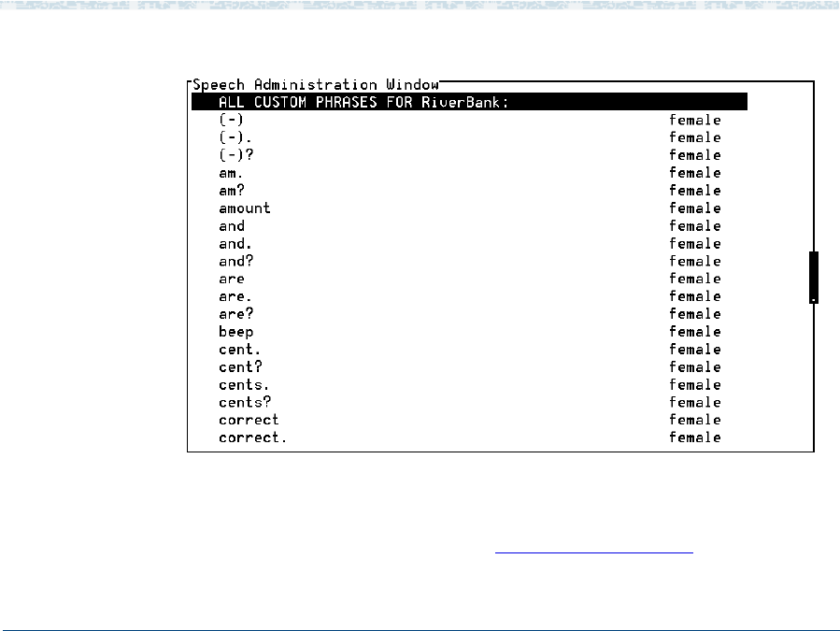The width and height of the screenshot is (840, 631).
Task: Click "female" in the beep row
Action: pyautogui.click(x=695, y=331)
